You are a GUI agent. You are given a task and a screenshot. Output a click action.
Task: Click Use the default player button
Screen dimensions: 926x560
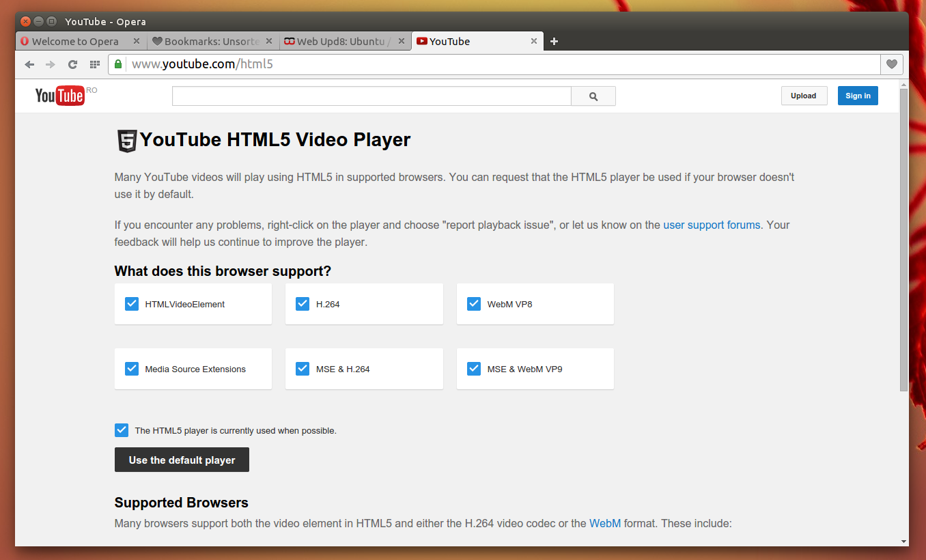[x=182, y=460]
